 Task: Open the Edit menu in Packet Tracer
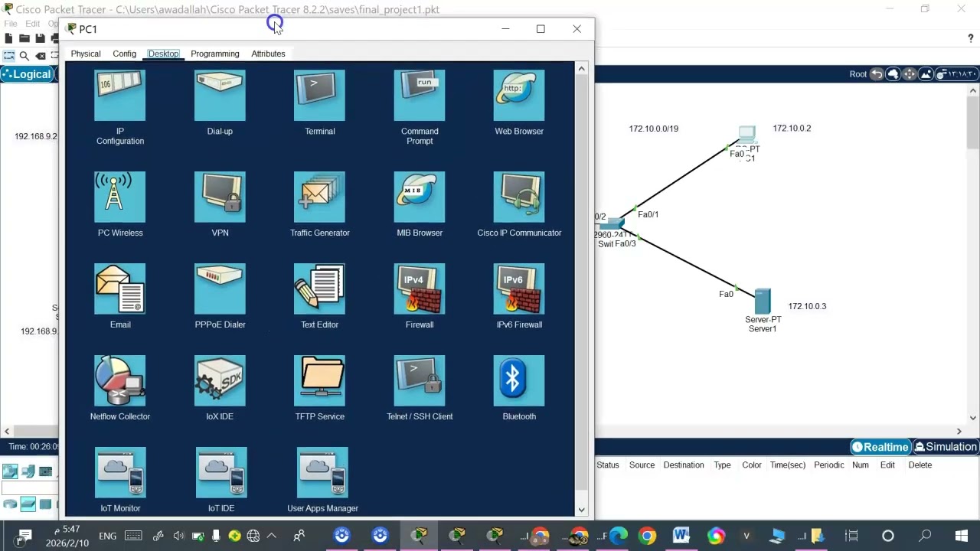(32, 24)
